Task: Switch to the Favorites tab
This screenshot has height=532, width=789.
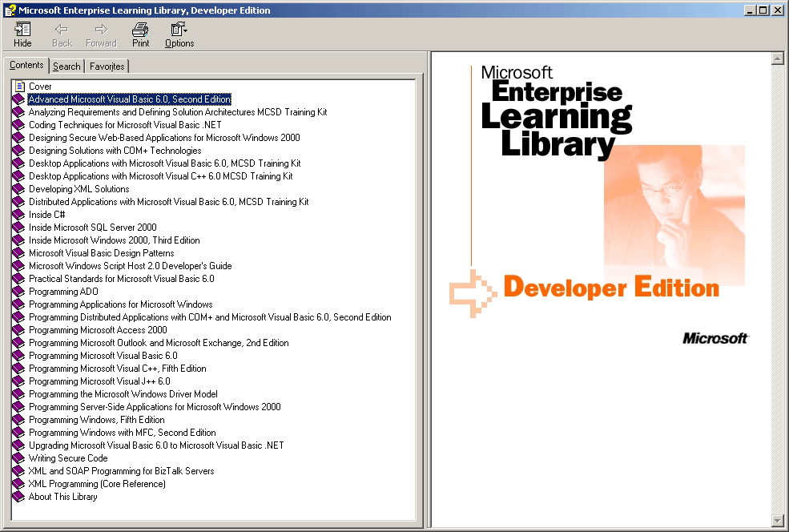Action: coord(107,66)
